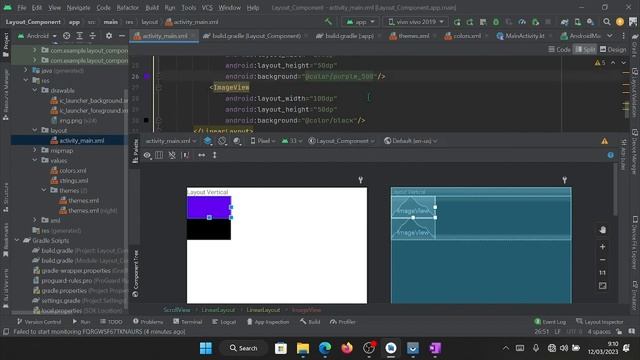Click the purple color gutter swatch

pos(146,76)
